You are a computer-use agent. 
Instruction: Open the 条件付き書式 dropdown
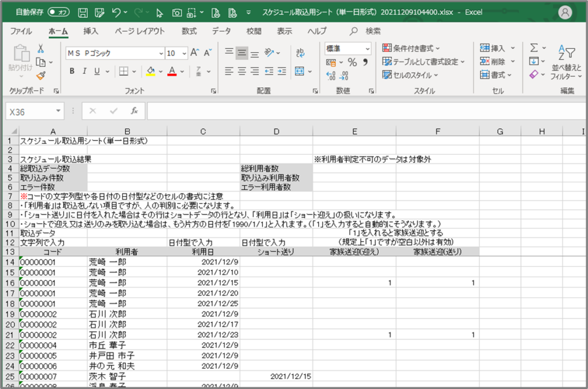click(411, 48)
